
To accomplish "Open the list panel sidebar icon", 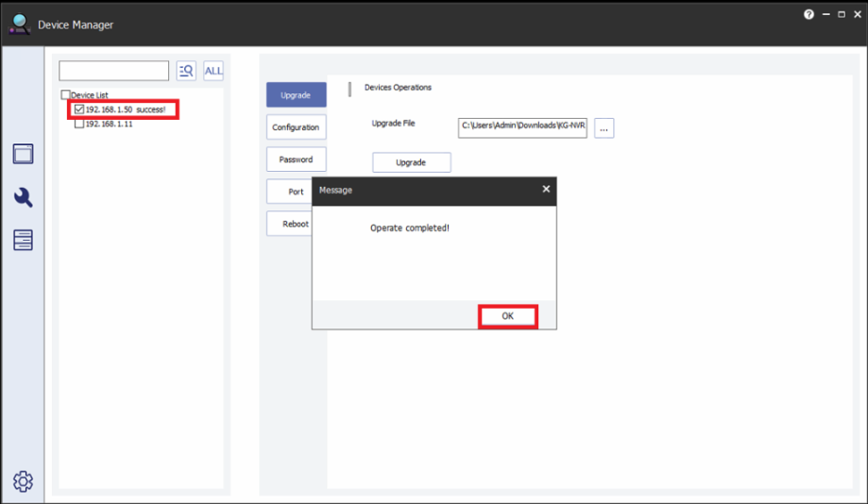I will [23, 240].
